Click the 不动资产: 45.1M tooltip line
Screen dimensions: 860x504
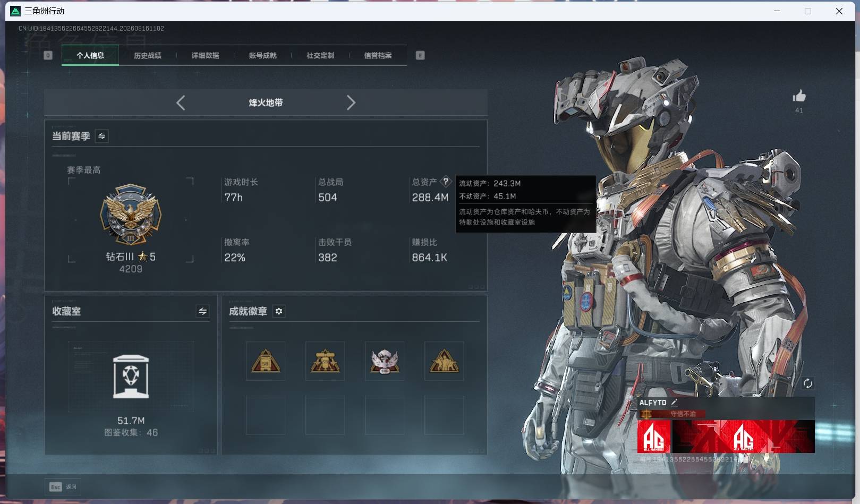click(488, 196)
